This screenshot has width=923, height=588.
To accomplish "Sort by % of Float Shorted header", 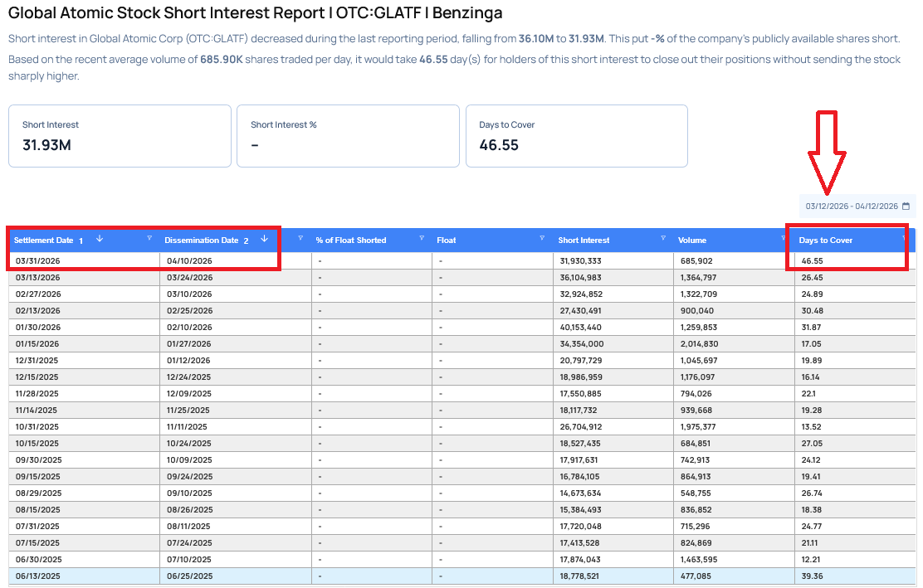I will pos(351,240).
